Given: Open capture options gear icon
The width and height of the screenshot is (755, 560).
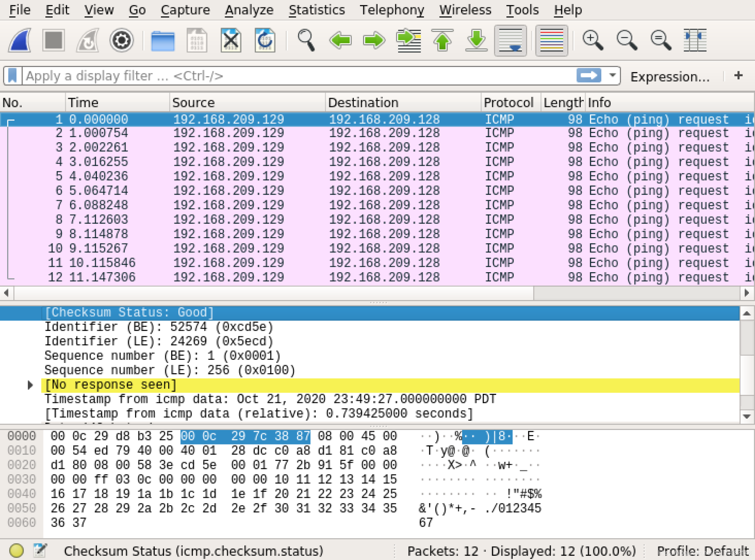Looking at the screenshot, I should tap(121, 40).
